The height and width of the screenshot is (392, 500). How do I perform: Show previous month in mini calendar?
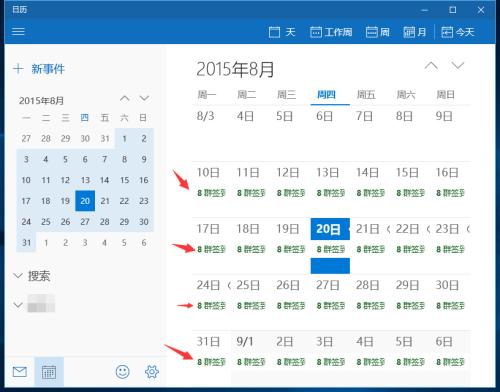point(124,98)
